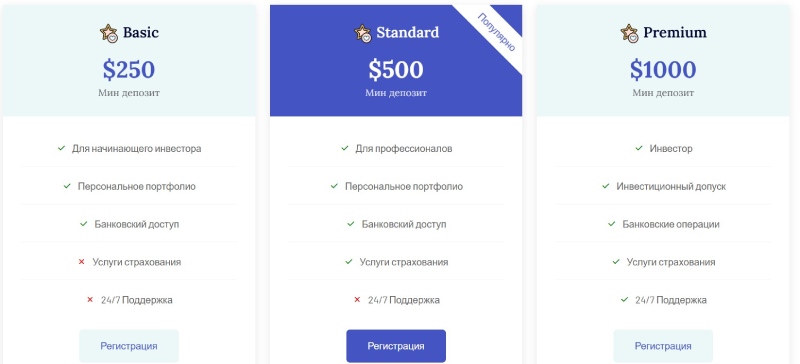Select the $1000 Premium price heading

pyautogui.click(x=663, y=69)
